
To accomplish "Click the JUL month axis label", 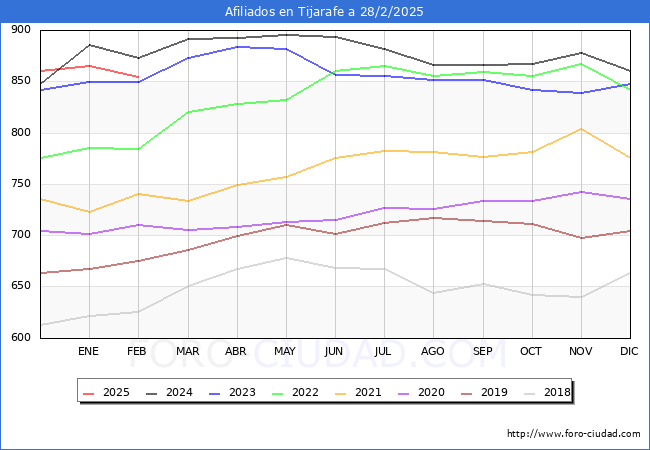I will 383,351.
